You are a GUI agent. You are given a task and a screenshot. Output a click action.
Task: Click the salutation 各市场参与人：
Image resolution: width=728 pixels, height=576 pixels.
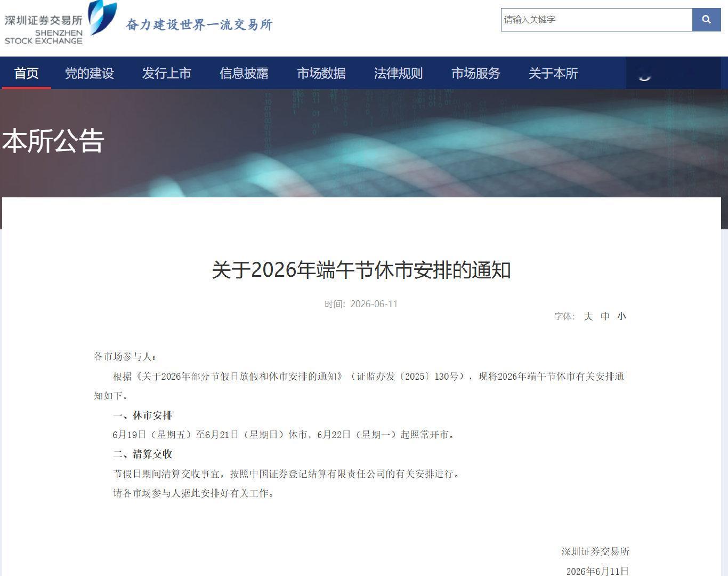[x=125, y=357]
